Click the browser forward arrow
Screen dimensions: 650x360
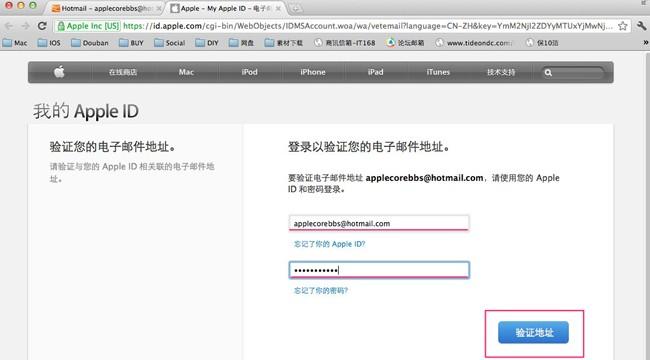point(26,26)
